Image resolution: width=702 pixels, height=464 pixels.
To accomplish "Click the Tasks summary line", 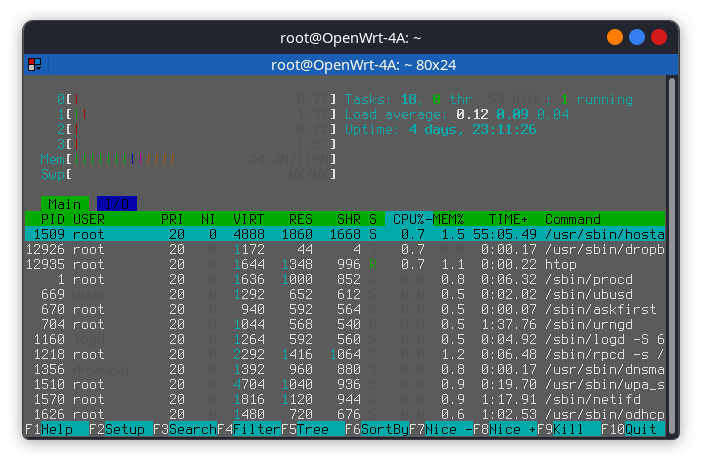I will (x=489, y=99).
